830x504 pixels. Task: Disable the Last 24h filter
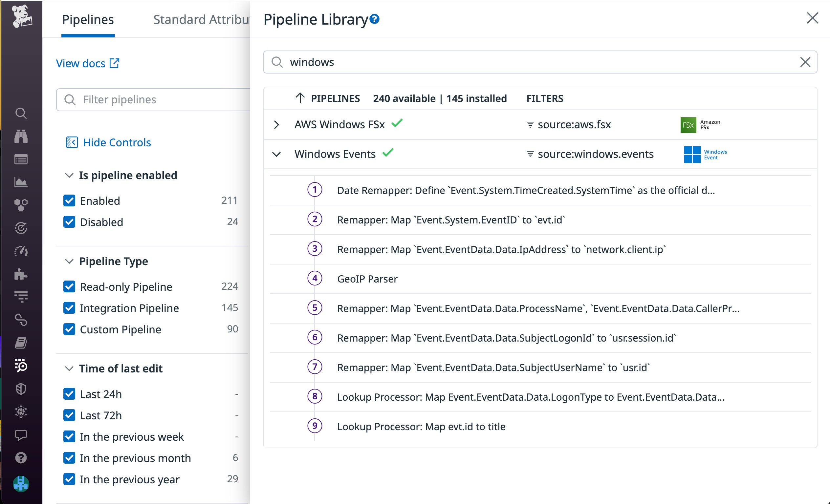pos(69,394)
